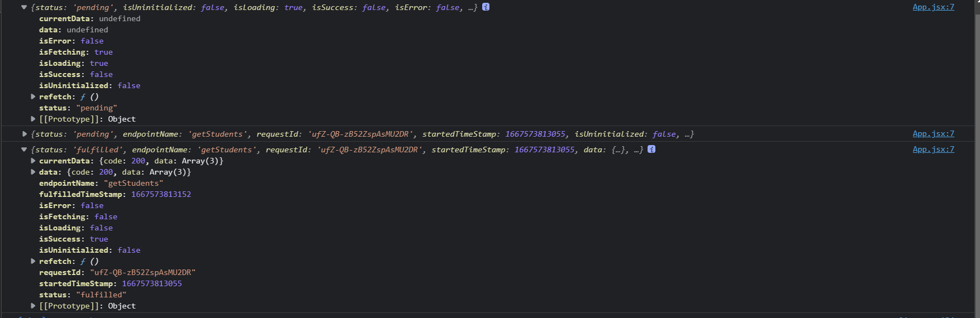The image size is (980, 318).
Task: Click info icon beside first pending object
Action: coord(486,7)
